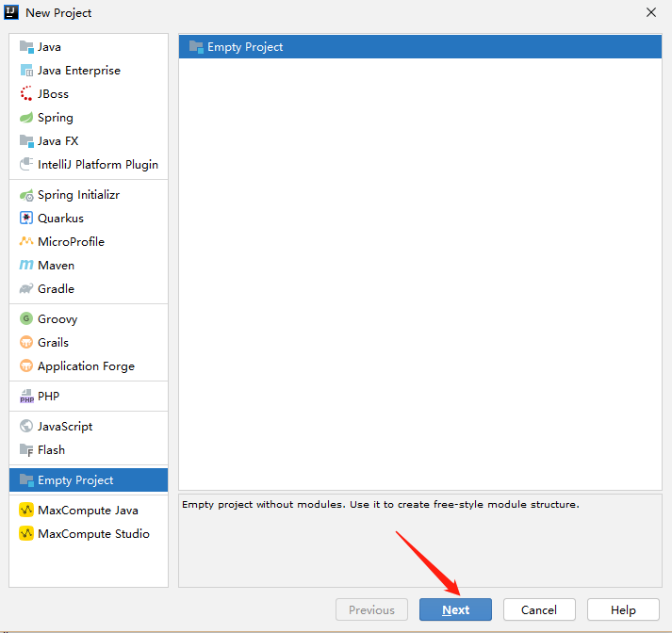Pick Java FX from the list
The width and height of the screenshot is (672, 633).
click(89, 141)
